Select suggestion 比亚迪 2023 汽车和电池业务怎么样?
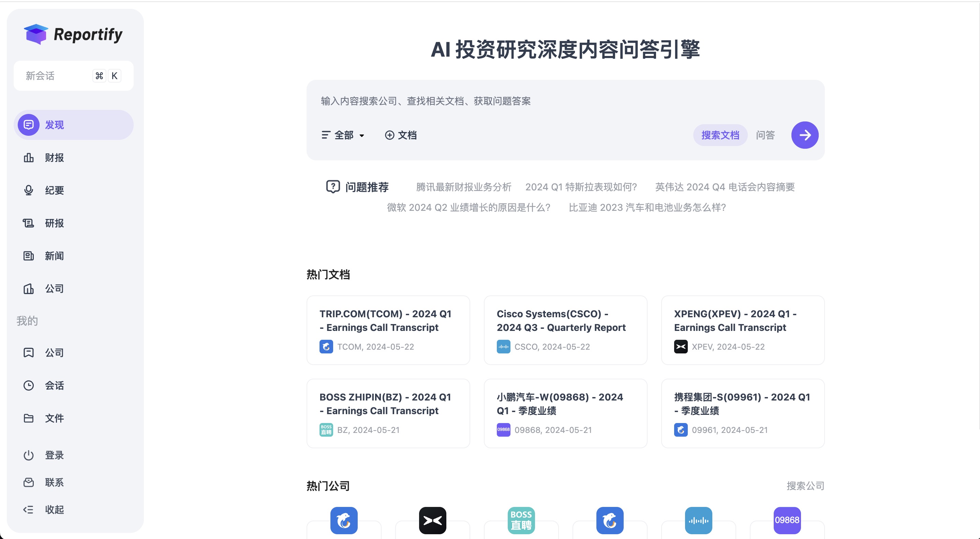The height and width of the screenshot is (539, 980). pos(648,207)
